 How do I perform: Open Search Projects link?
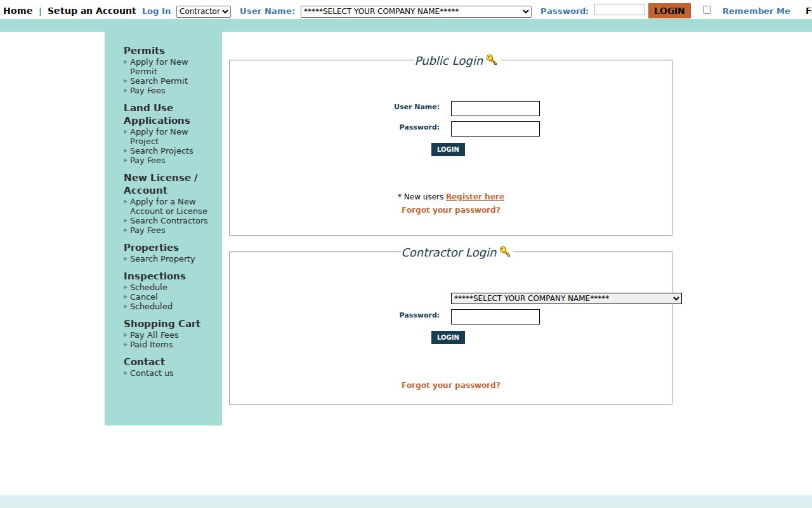(162, 151)
